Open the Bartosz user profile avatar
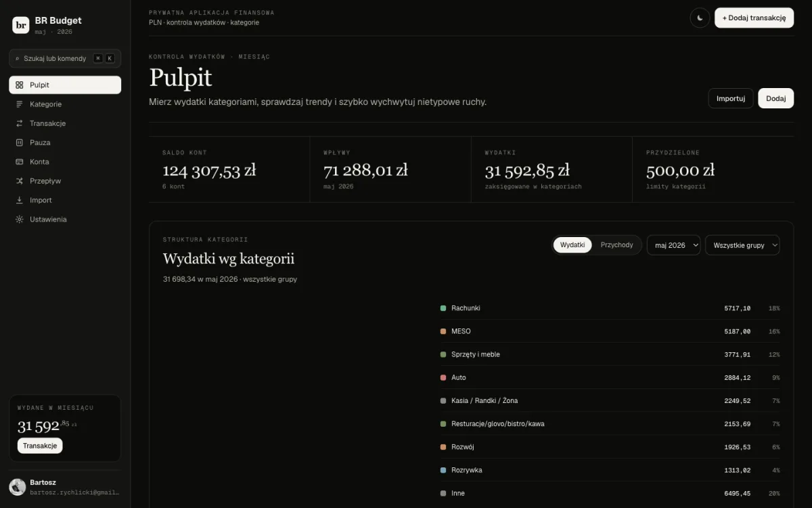The image size is (812, 508). (18, 487)
